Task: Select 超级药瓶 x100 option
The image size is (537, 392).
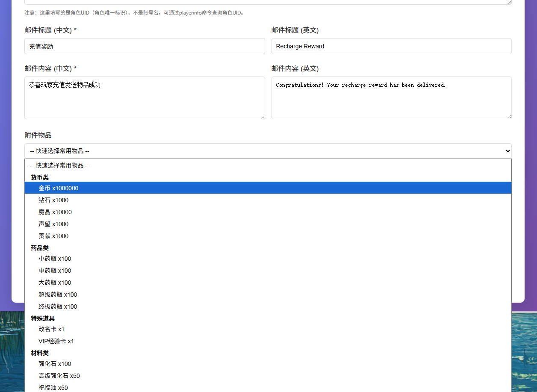Action: 58,295
